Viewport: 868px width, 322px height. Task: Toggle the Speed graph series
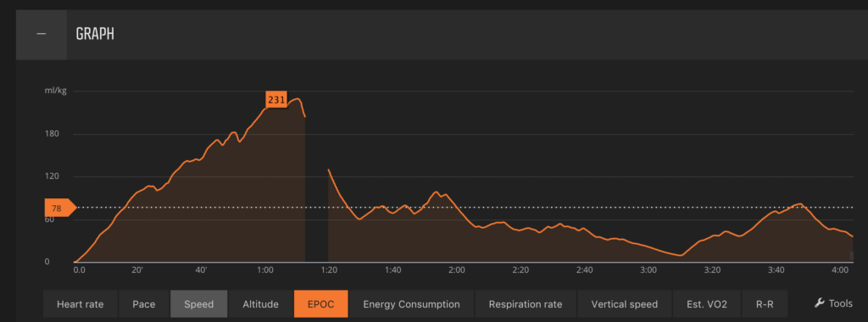coord(198,303)
